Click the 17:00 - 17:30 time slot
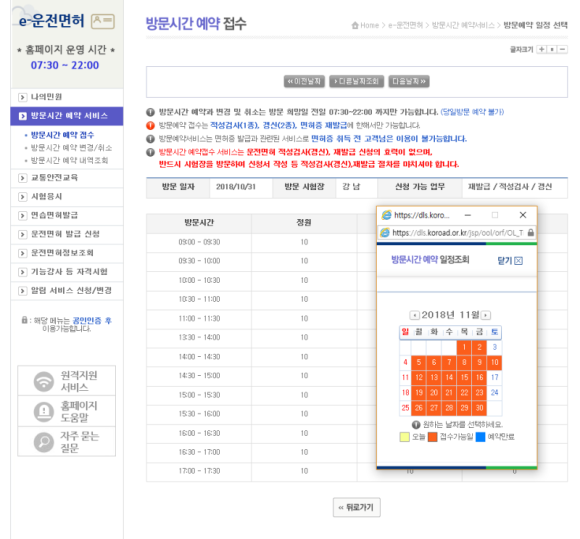This screenshot has width=580, height=539. coord(199,471)
